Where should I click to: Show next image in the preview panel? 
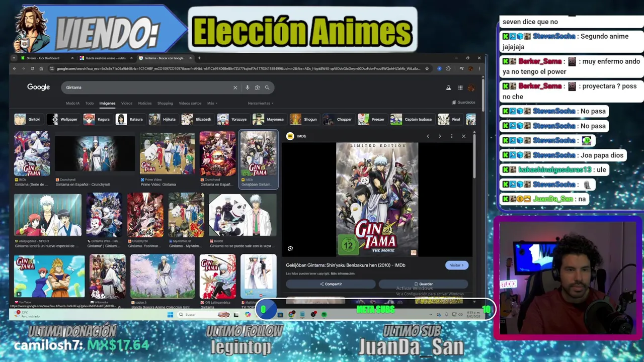click(x=440, y=136)
